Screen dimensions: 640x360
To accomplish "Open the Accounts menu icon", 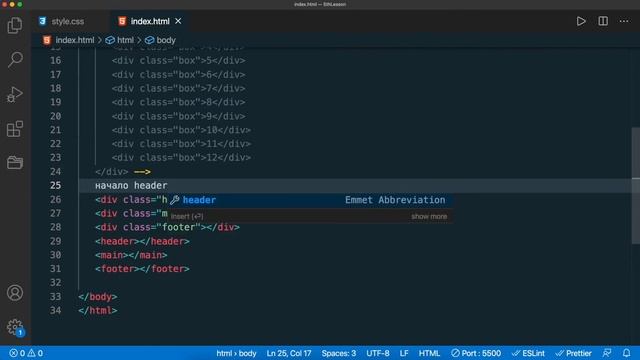I will pyautogui.click(x=15, y=293).
